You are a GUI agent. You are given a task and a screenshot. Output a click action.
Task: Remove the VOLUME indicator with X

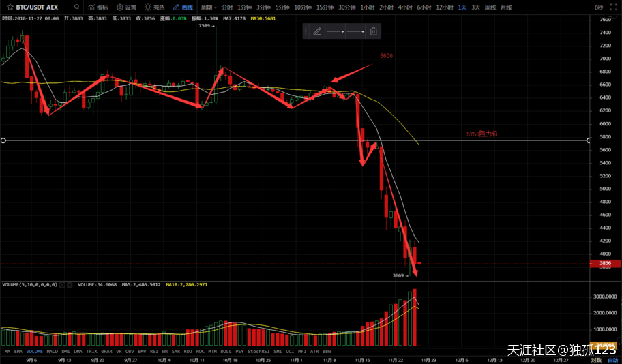70,285
